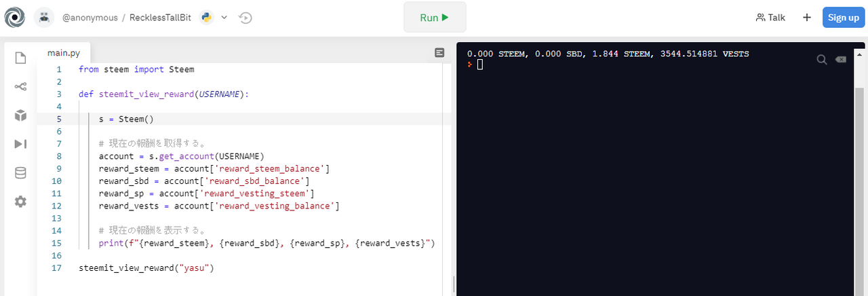Open the Version control sidebar icon

20,86
